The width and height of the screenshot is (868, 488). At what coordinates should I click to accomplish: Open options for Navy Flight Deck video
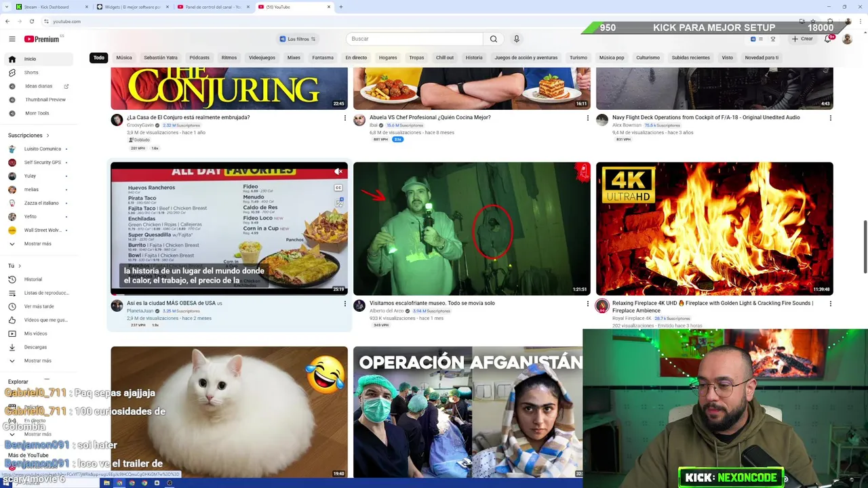click(830, 118)
